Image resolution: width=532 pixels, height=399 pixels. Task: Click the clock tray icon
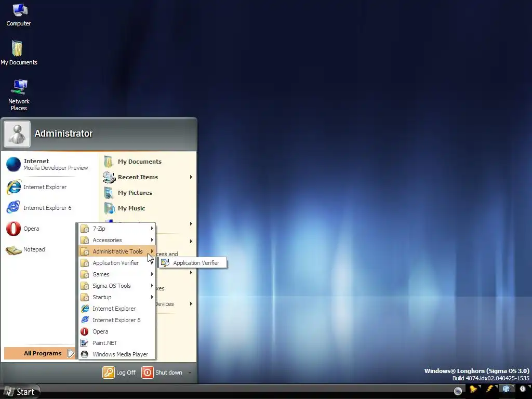tap(523, 389)
